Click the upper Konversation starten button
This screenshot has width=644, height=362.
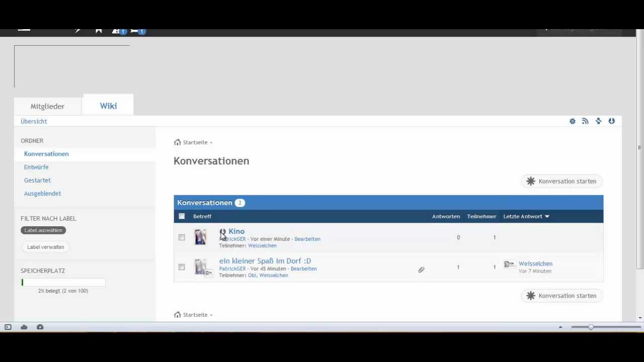click(562, 181)
